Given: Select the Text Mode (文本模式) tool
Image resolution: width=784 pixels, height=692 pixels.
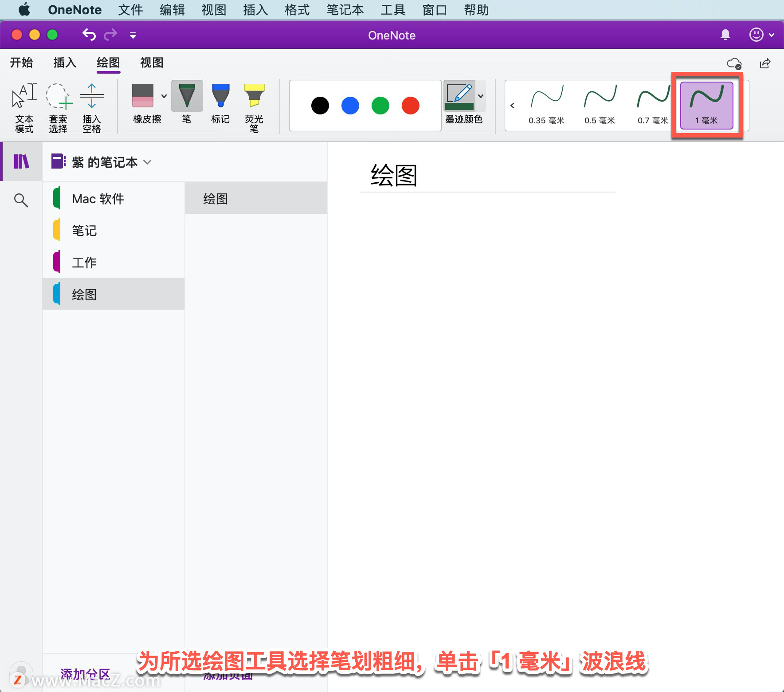Looking at the screenshot, I should coord(24,108).
